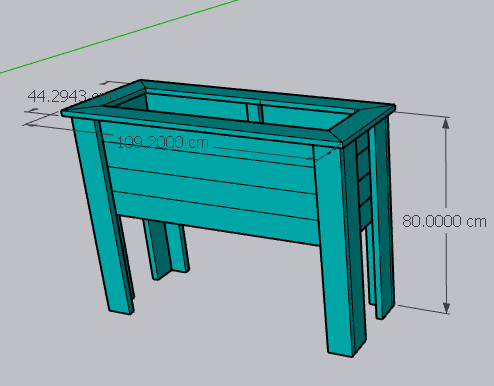Image resolution: width=494 pixels, height=386 pixels.
Task: Select the front left planter leg
Action: (x=102, y=217)
